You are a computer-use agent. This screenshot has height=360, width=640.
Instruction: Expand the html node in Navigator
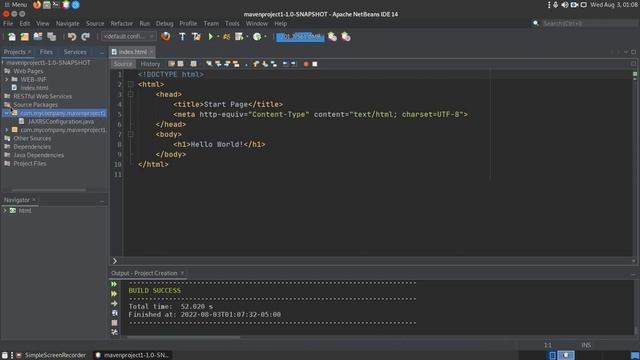[5, 211]
